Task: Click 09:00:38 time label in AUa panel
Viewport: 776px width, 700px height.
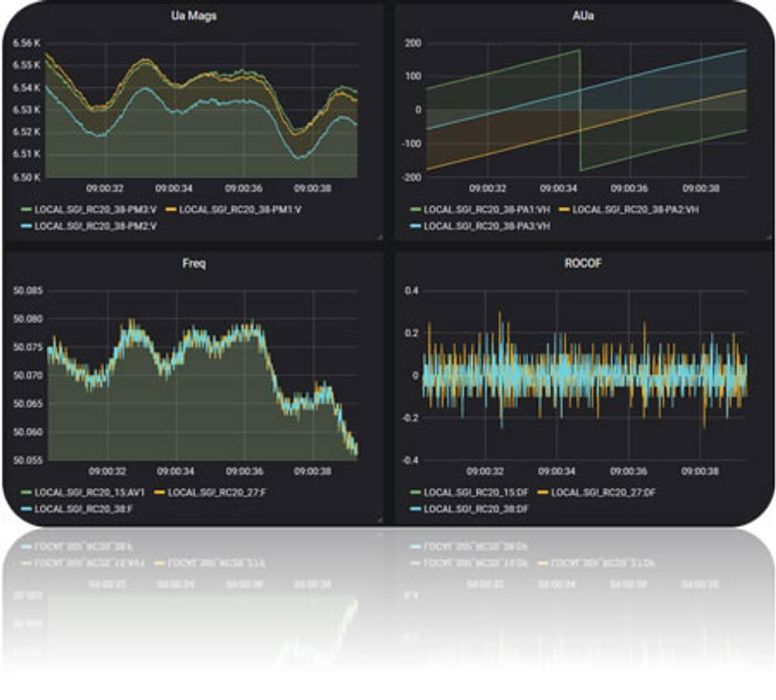Action: click(701, 188)
